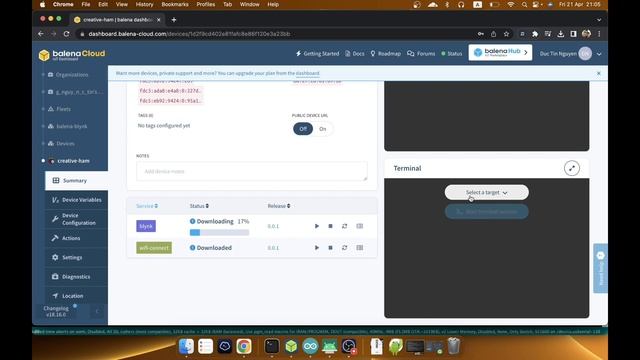The width and height of the screenshot is (640, 360).
Task: Open the balenaHub marketplace button
Action: click(x=500, y=53)
